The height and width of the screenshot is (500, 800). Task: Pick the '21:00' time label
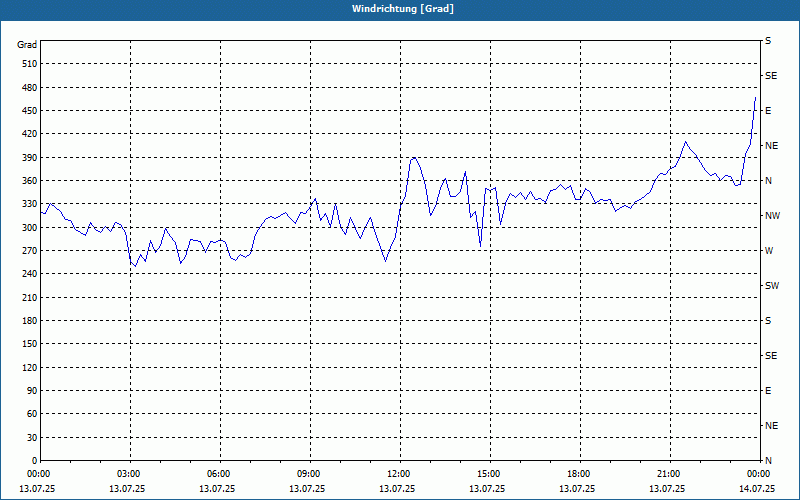pyautogui.click(x=669, y=474)
